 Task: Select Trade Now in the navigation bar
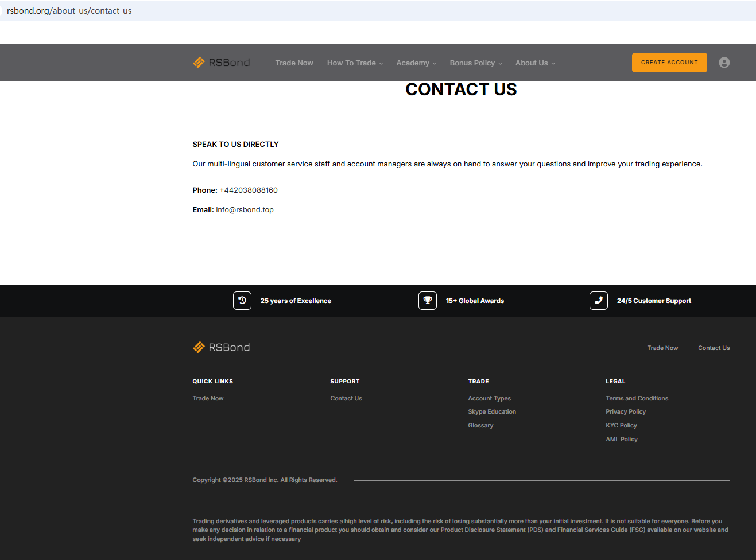(294, 63)
